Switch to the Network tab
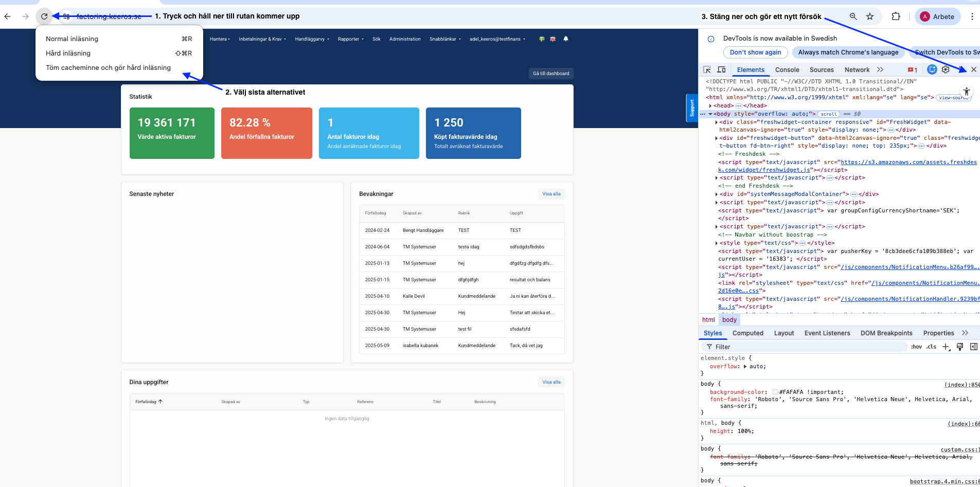The width and height of the screenshot is (980, 487). pyautogui.click(x=857, y=70)
